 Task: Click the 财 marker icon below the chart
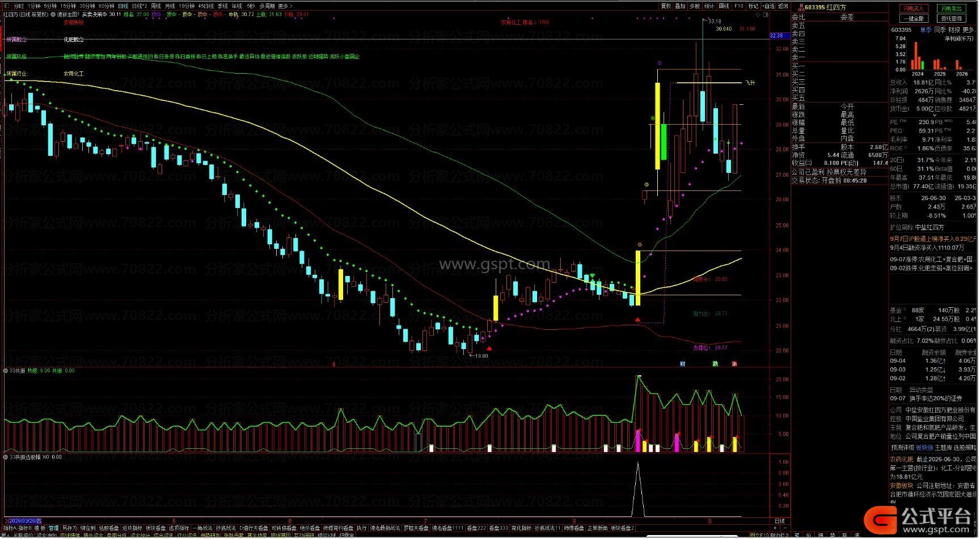pyautogui.click(x=683, y=364)
